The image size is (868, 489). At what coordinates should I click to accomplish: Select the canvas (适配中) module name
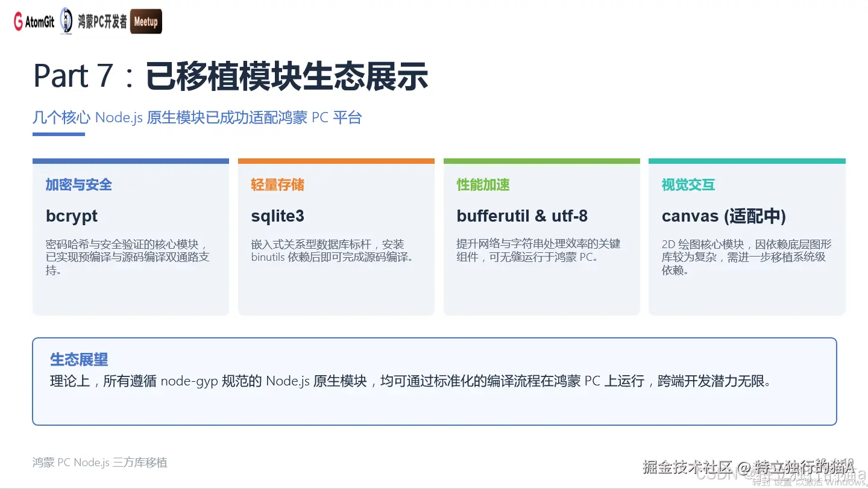coord(724,216)
